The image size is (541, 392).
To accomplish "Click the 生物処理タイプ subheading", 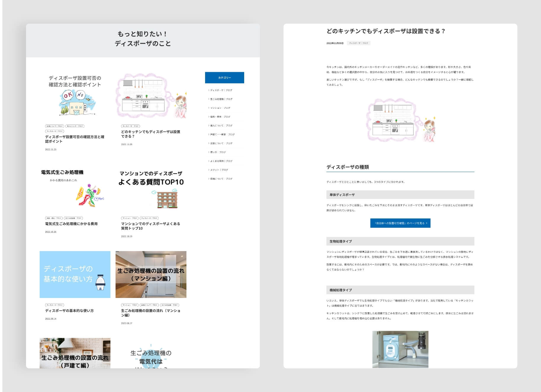I will (x=400, y=242).
